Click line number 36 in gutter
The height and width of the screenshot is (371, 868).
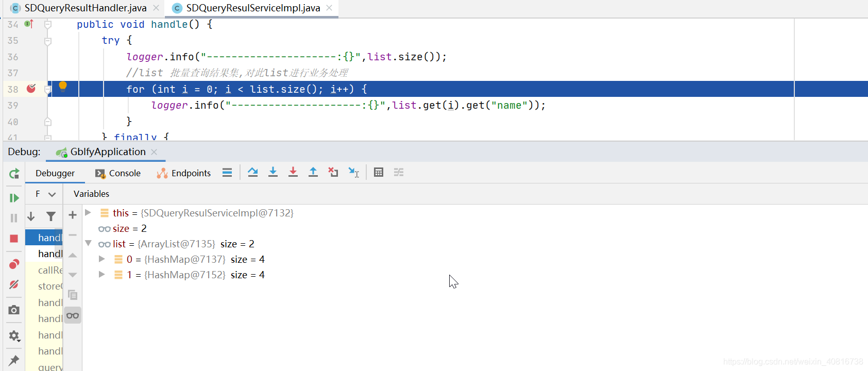13,57
